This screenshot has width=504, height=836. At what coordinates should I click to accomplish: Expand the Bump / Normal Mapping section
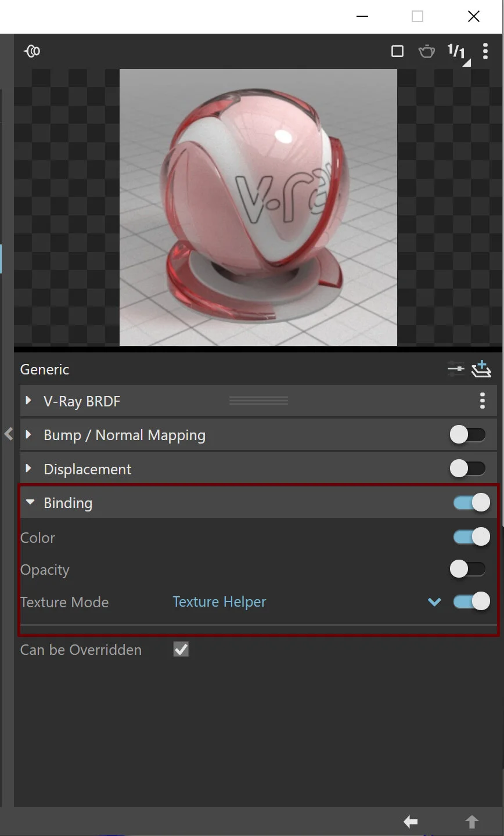[x=29, y=434]
